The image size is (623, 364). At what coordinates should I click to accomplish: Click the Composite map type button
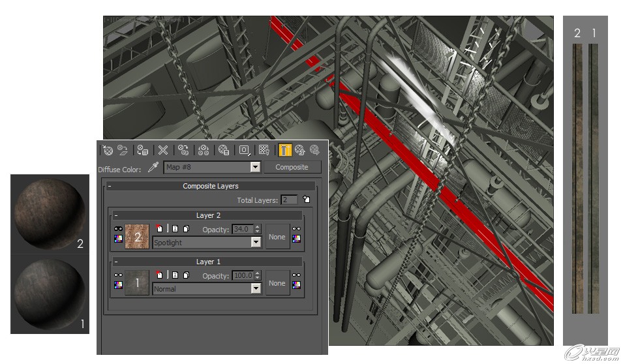[x=292, y=167]
